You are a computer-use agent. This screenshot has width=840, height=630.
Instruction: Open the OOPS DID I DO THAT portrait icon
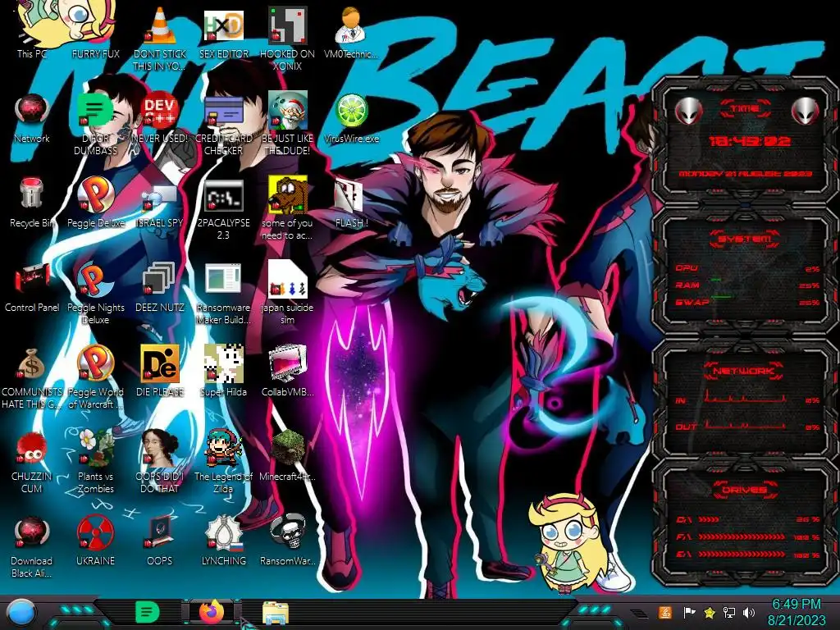point(160,449)
